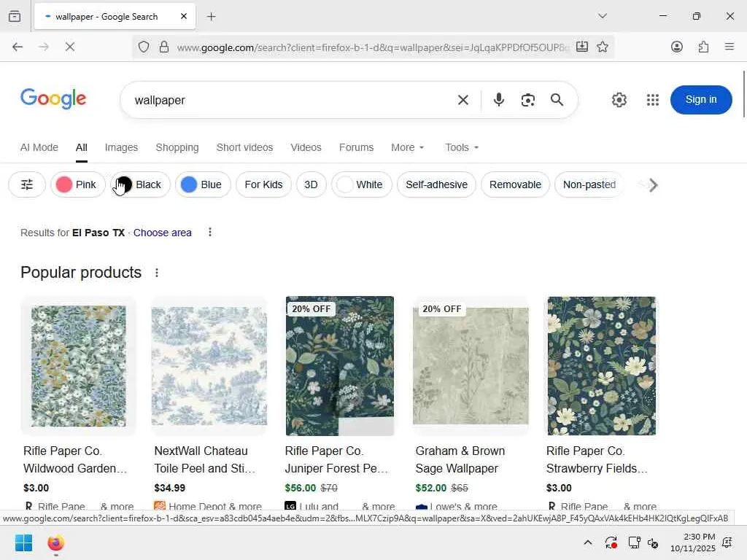This screenshot has width=747, height=560.
Task: Open options next to Choose area
Action: coord(210,233)
